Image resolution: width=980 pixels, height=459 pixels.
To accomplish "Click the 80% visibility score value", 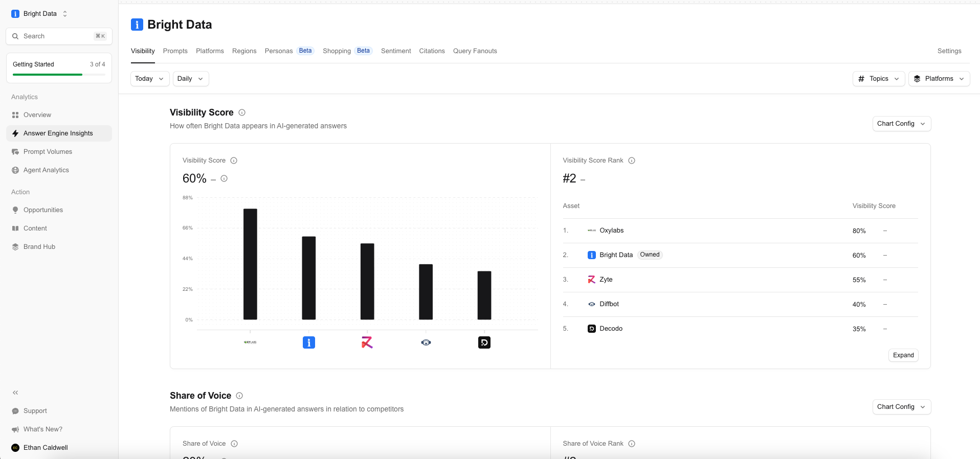I will click(859, 231).
